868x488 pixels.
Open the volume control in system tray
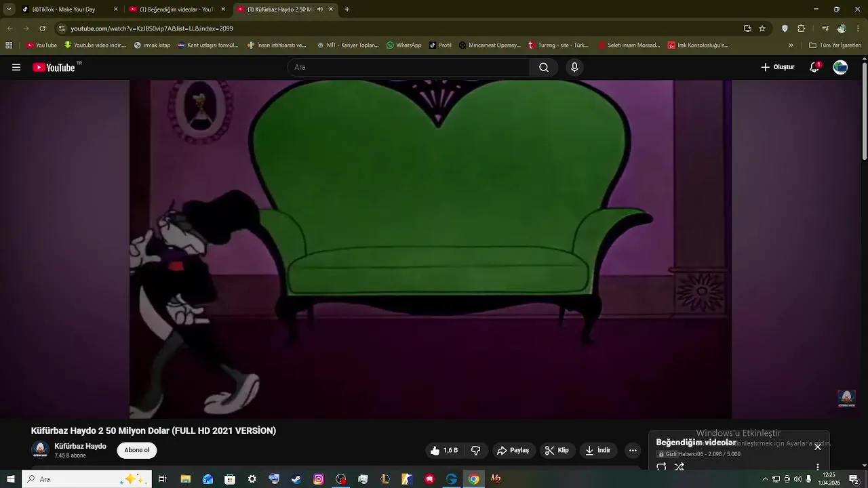click(797, 479)
